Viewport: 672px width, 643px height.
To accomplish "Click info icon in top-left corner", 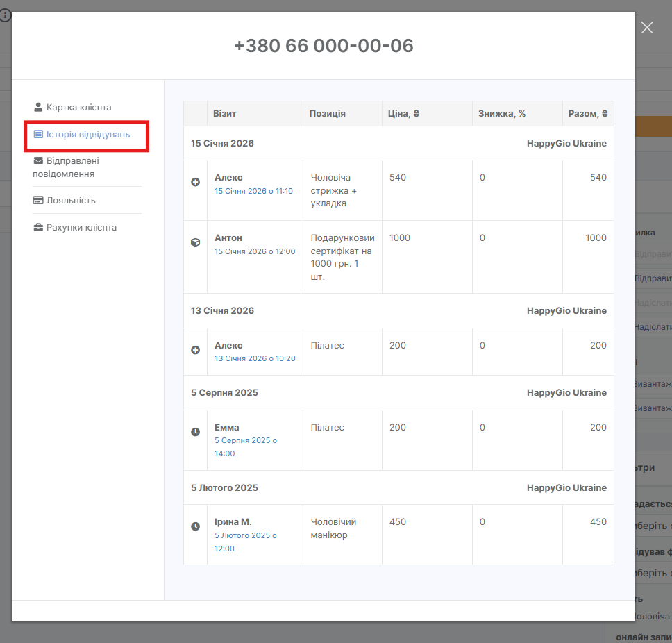I will tap(6, 15).
